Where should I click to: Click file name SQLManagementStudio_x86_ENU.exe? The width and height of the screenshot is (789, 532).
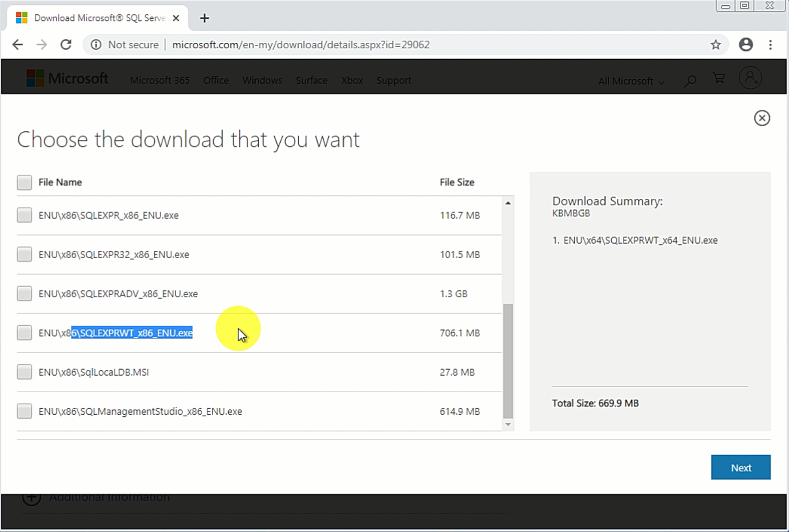click(x=140, y=411)
